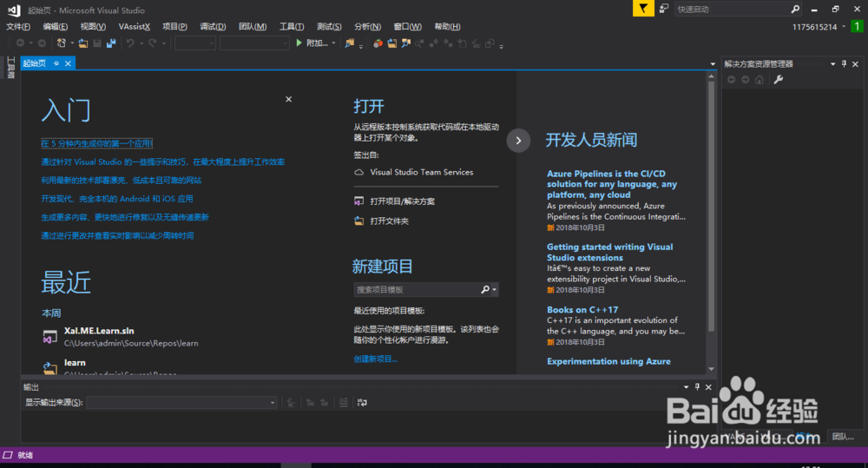Close the 入门 getting started section
This screenshot has width=868, height=468.
(x=288, y=99)
